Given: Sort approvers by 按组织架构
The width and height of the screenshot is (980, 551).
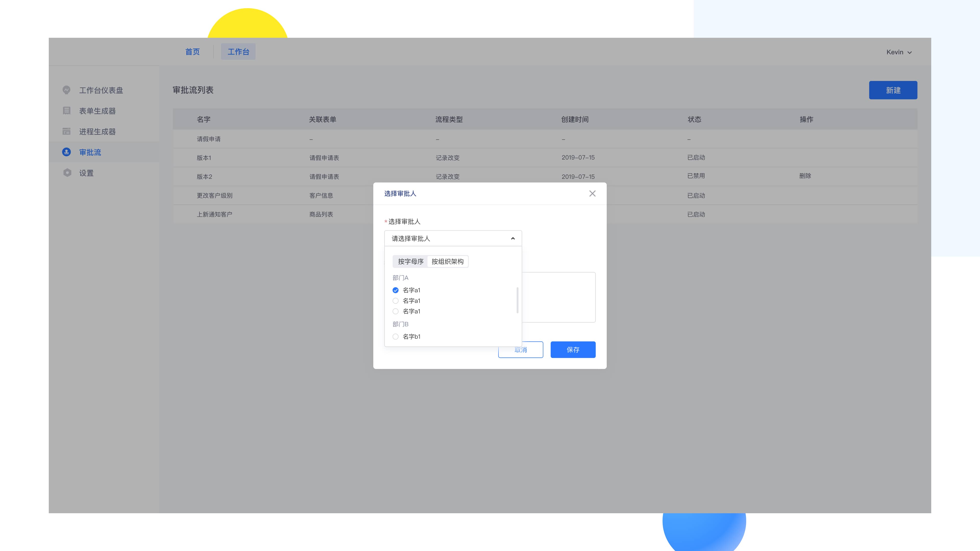Looking at the screenshot, I should tap(447, 262).
